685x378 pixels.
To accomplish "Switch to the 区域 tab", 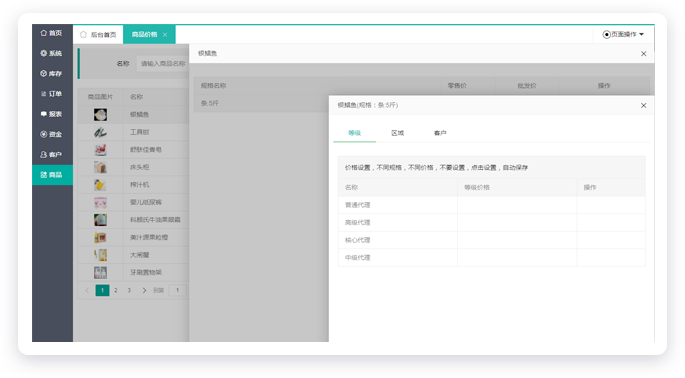I will coord(398,133).
